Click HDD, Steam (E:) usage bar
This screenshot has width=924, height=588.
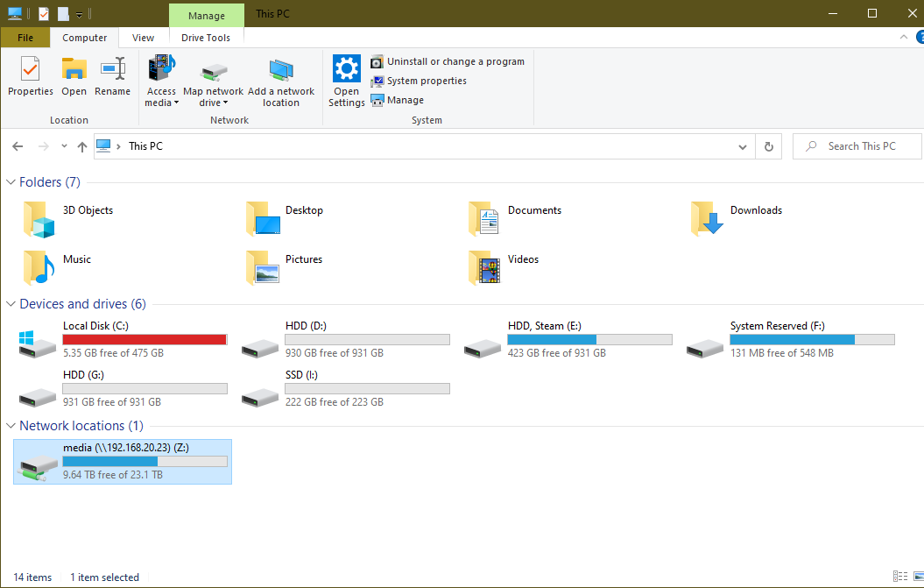589,339
